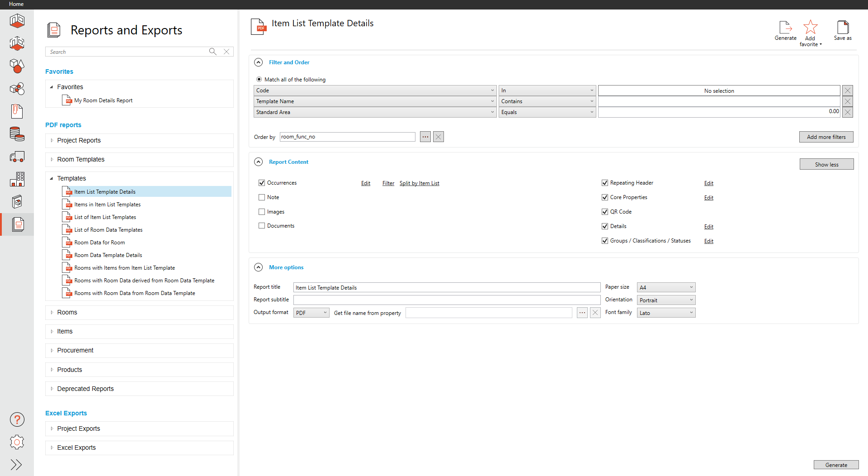Click the Add more filters button

tap(826, 137)
